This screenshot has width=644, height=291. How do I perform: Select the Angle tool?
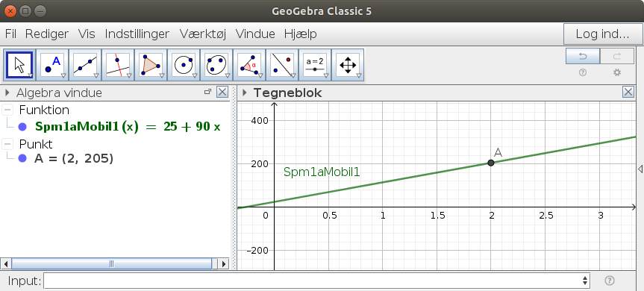pyautogui.click(x=249, y=65)
